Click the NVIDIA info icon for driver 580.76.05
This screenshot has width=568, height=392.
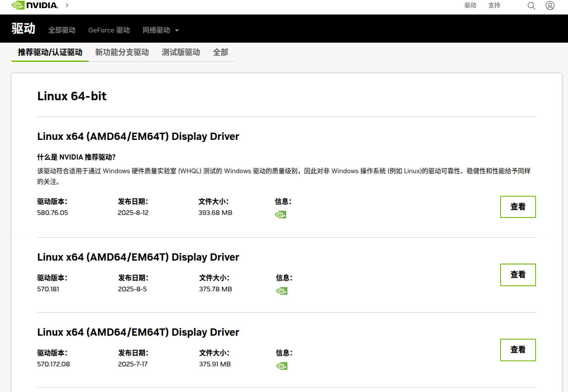[281, 214]
